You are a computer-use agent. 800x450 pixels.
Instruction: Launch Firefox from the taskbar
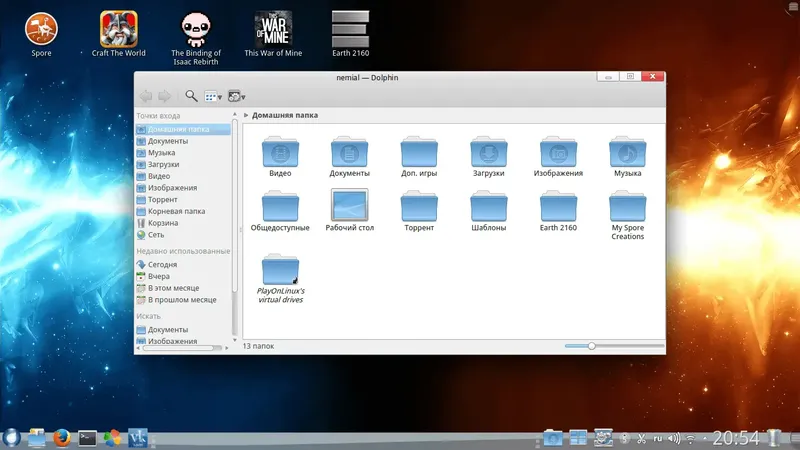pos(62,437)
